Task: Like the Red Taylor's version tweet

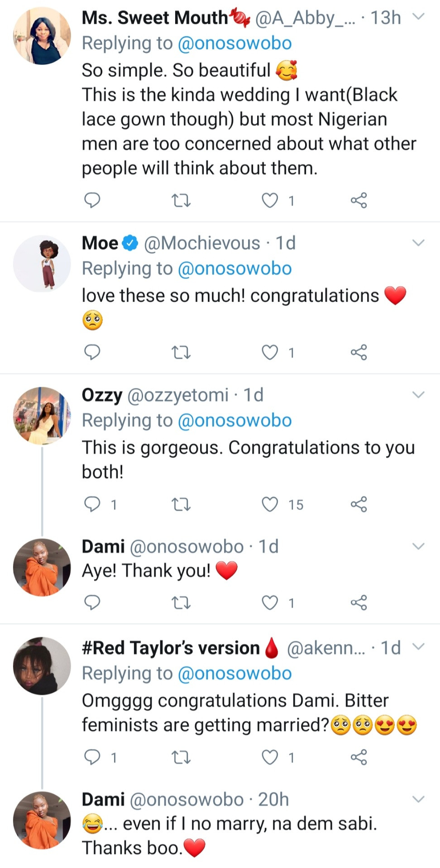Action: coord(270,757)
